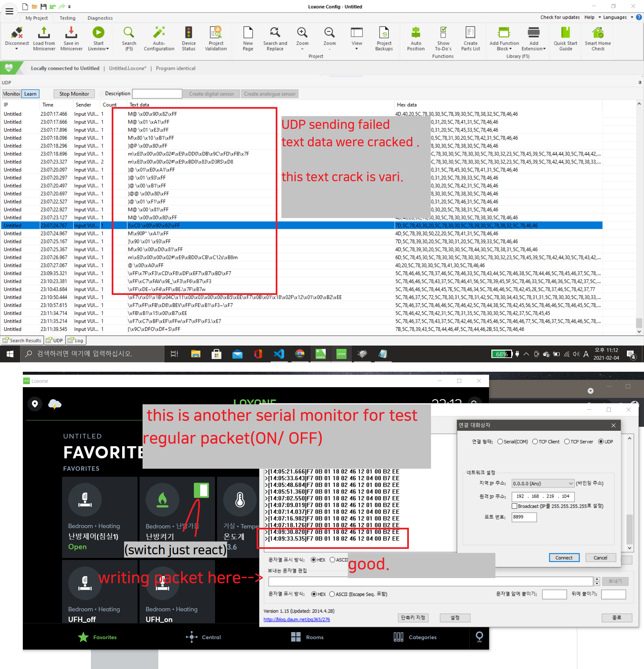
Task: Click the Description input field
Action: [157, 94]
